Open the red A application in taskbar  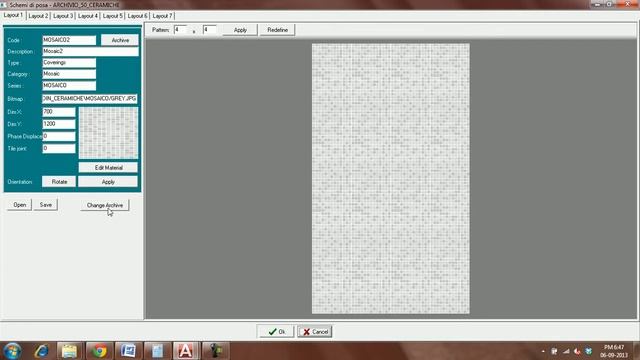coord(186,351)
